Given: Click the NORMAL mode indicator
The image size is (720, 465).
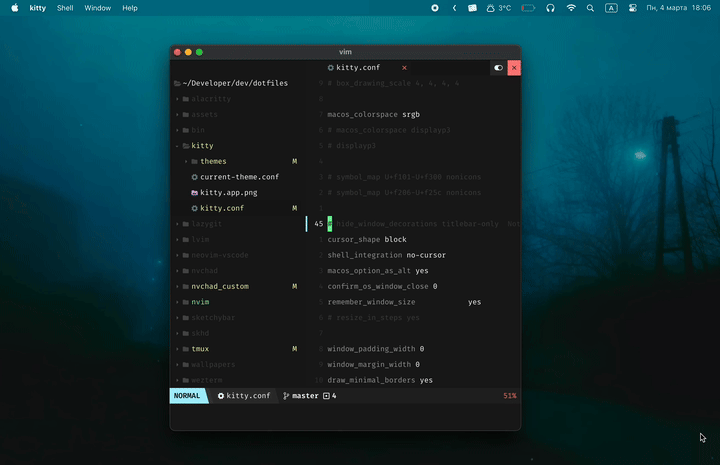Looking at the screenshot, I should (x=187, y=396).
